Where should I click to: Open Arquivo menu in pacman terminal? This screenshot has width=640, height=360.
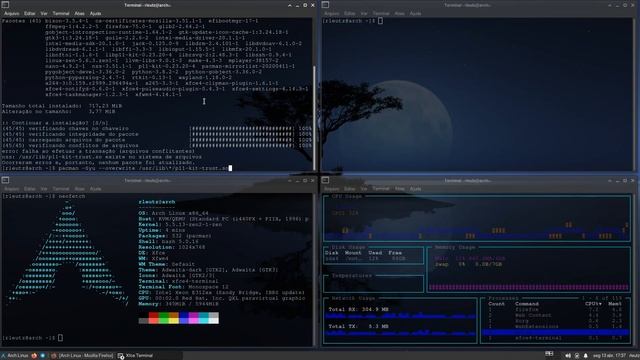11,13
